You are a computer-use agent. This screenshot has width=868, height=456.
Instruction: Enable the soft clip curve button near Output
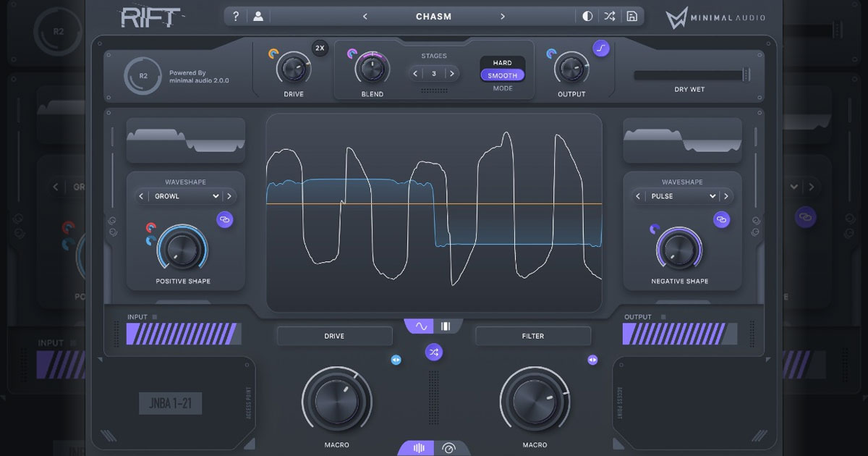tap(602, 48)
